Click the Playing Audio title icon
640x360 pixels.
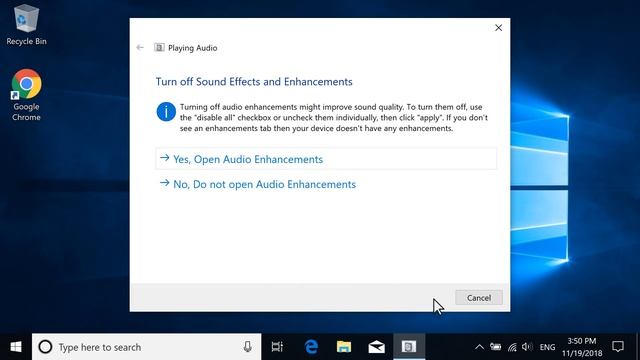tap(159, 48)
